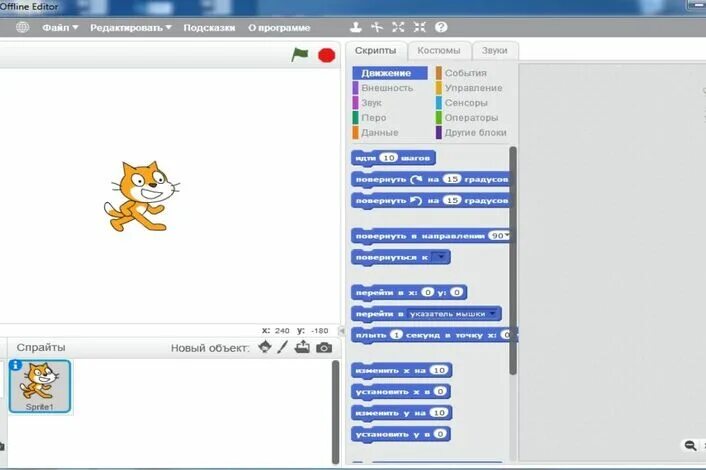Click seconds value in плыть block

[x=396, y=334]
